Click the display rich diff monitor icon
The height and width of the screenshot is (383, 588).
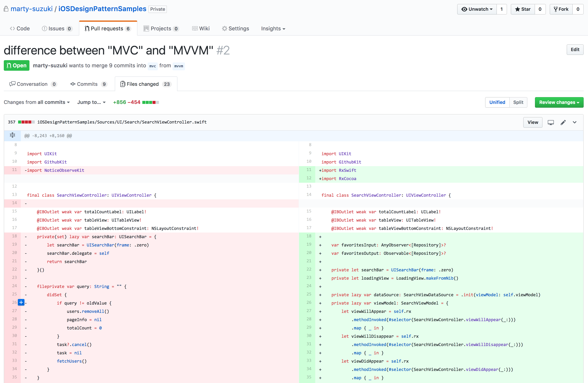coord(551,122)
